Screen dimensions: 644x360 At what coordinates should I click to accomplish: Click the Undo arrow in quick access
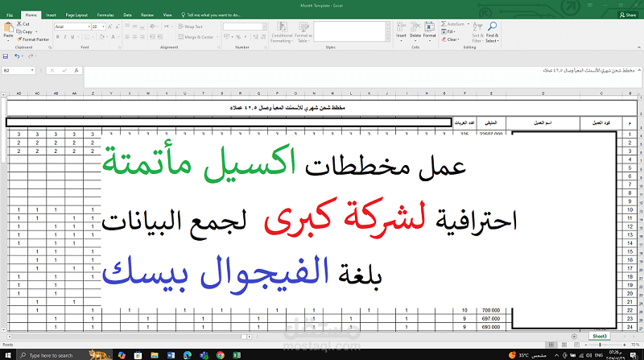(17, 56)
